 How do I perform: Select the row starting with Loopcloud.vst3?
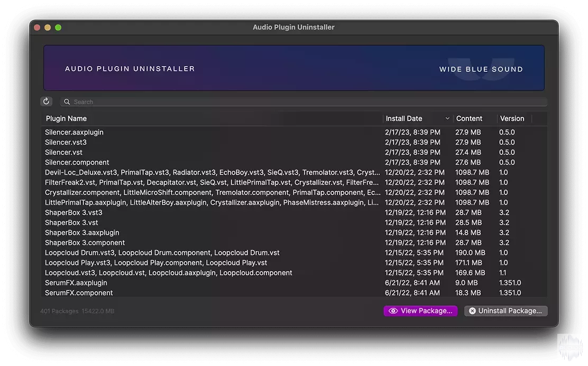[294, 273]
